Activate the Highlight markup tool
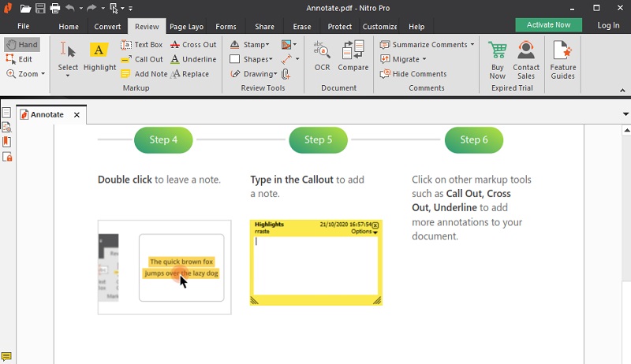Viewport: 631px width, 364px height. pos(99,56)
